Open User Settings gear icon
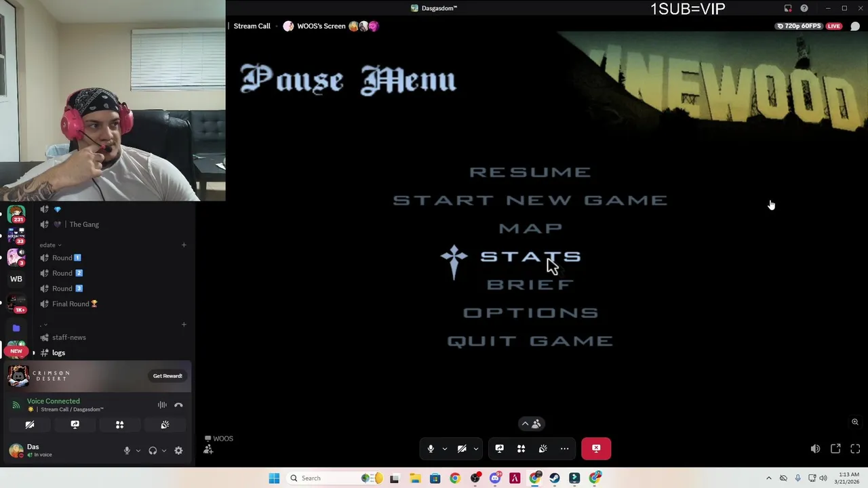Viewport: 868px width, 488px height. pyautogui.click(x=178, y=451)
